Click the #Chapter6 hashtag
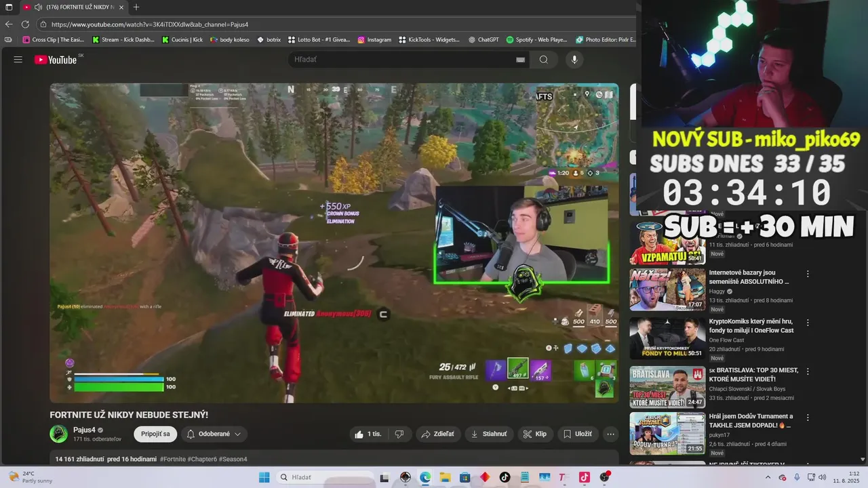Screen dimensions: 868x488 click(x=201, y=459)
